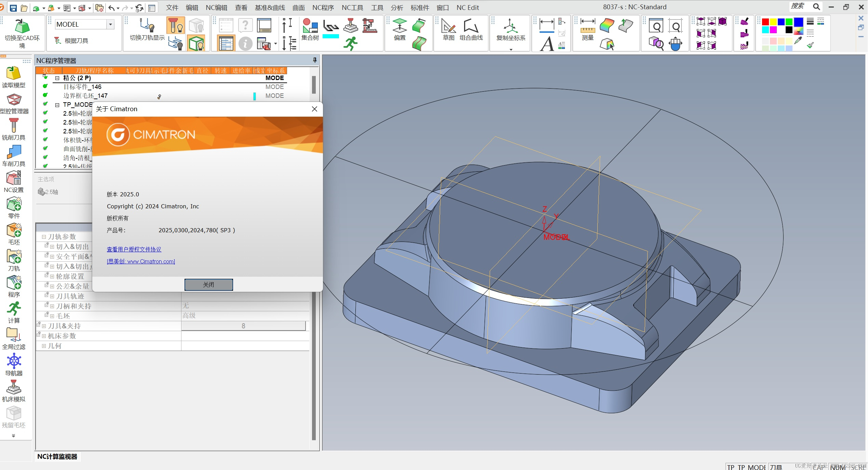
Task: Open the 文件 menu
Action: [x=172, y=8]
